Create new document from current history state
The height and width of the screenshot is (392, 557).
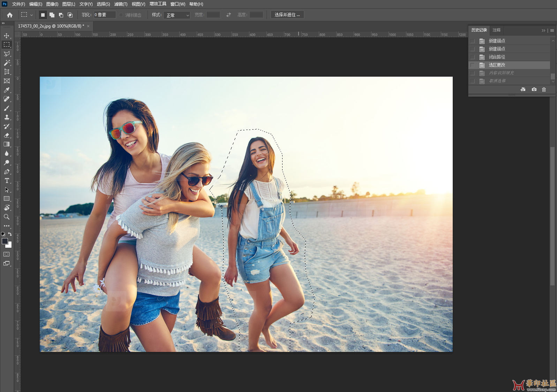click(x=523, y=90)
